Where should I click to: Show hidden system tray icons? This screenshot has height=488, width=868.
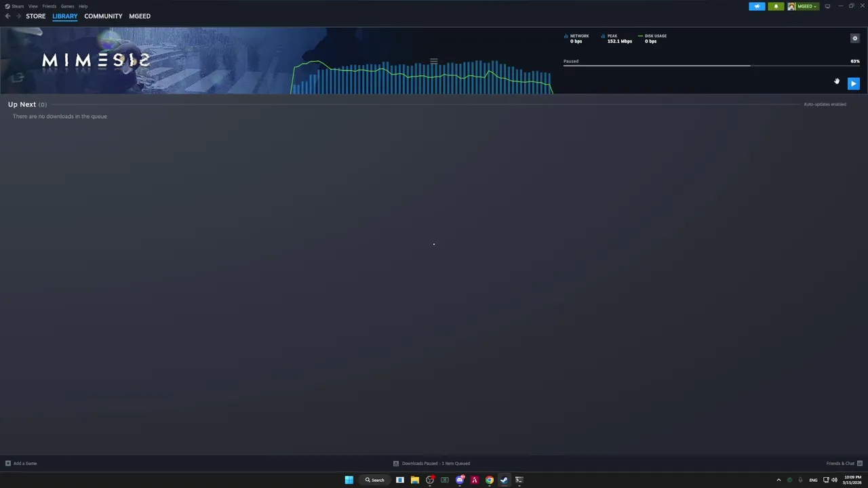778,480
